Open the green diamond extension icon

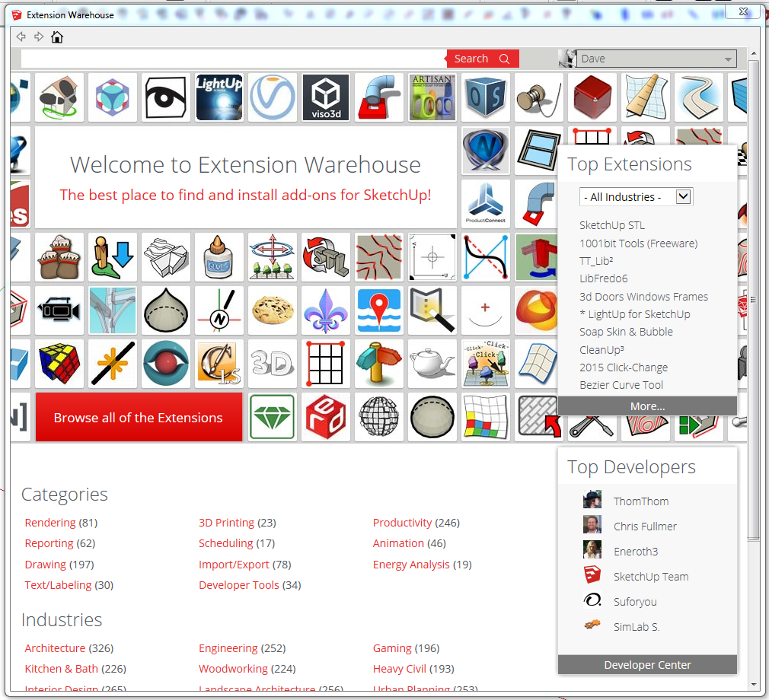[x=273, y=417]
